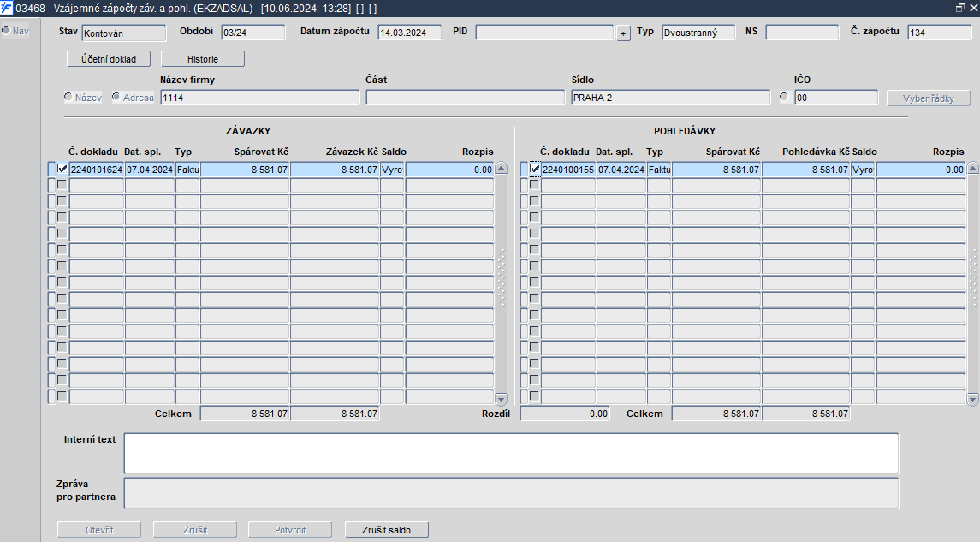The height and width of the screenshot is (542, 980).
Task: Click the Datum zápočtu field 14.03.2024
Action: (409, 33)
